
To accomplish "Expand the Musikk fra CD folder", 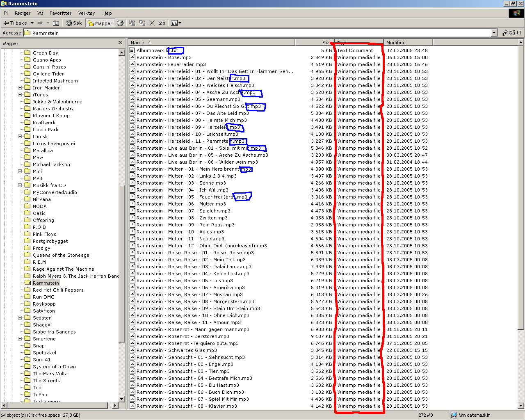I will coord(20,185).
